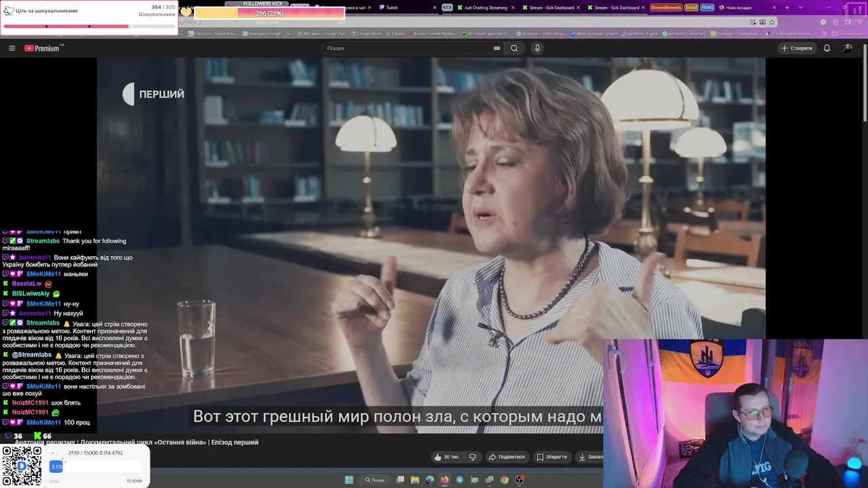Click the video player area
Screen dimensions: 868x488
[431, 244]
